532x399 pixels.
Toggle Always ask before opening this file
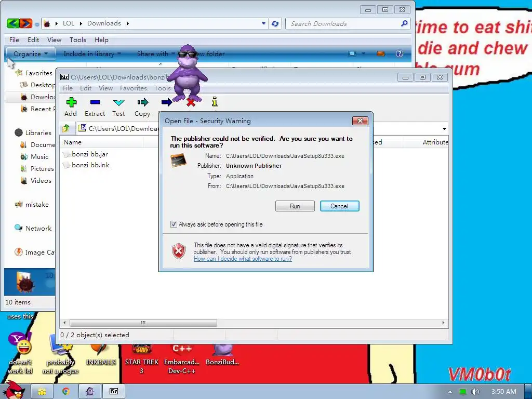174,224
